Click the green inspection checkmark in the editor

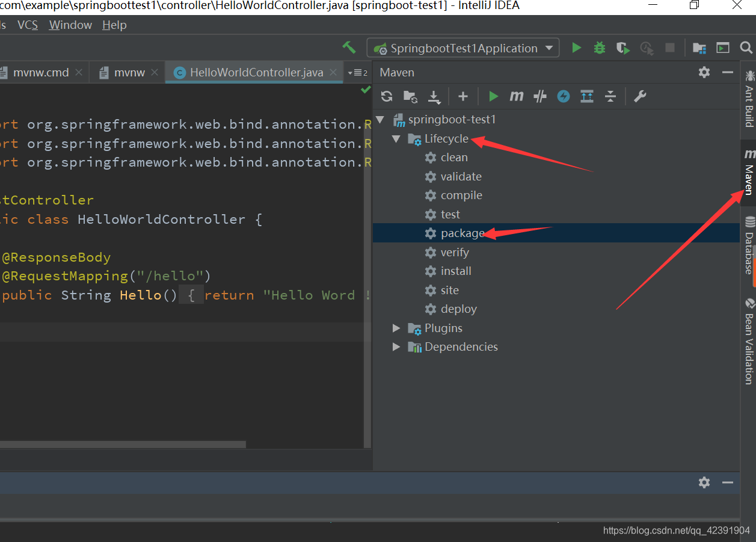tap(365, 90)
